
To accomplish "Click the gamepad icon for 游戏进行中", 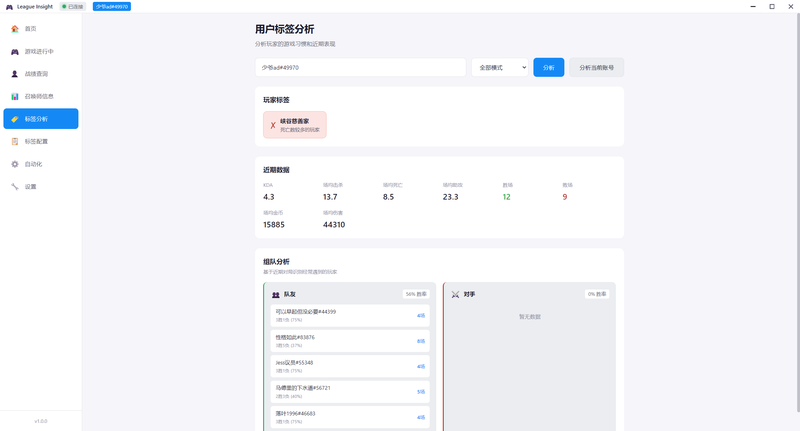I will 15,52.
